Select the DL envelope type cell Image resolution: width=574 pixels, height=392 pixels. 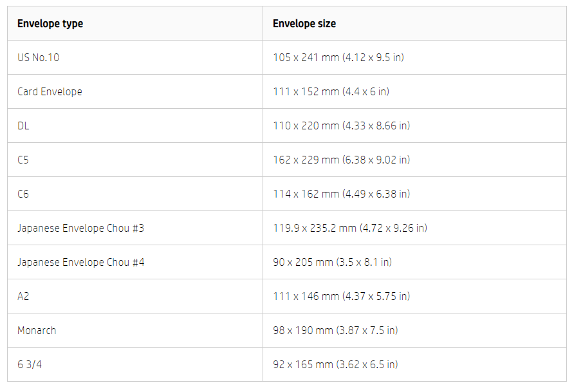(24, 126)
